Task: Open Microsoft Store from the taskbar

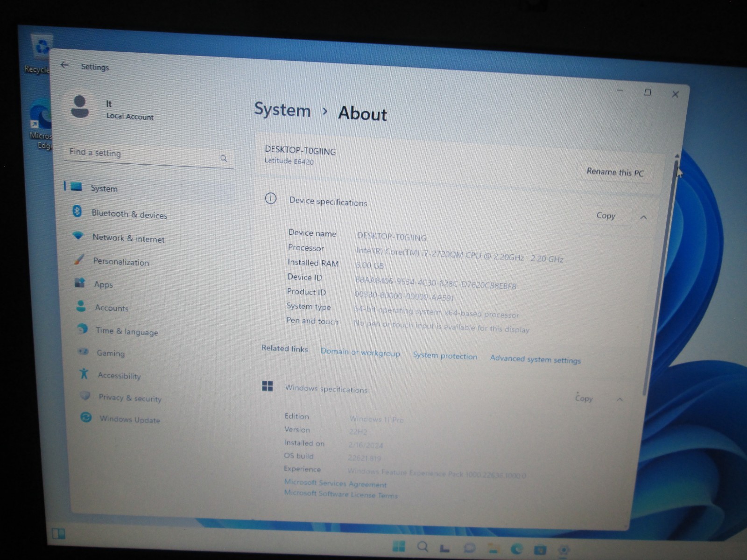Action: (540, 550)
